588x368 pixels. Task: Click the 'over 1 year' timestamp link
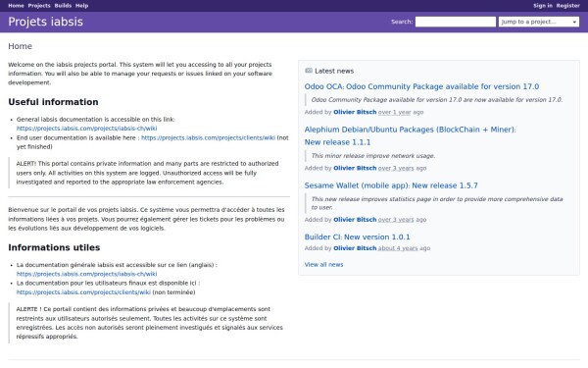(x=395, y=112)
